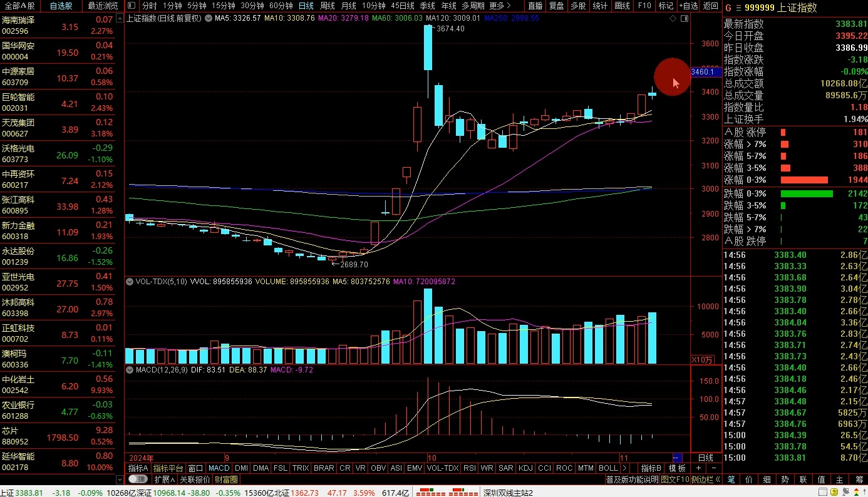Switch to 最近浏览 tab
Image resolution: width=868 pixels, height=497 pixels.
click(x=103, y=6)
